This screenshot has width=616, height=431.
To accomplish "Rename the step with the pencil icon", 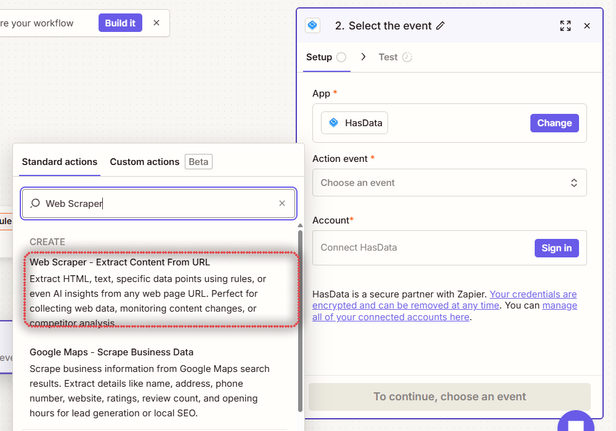I will tap(440, 26).
